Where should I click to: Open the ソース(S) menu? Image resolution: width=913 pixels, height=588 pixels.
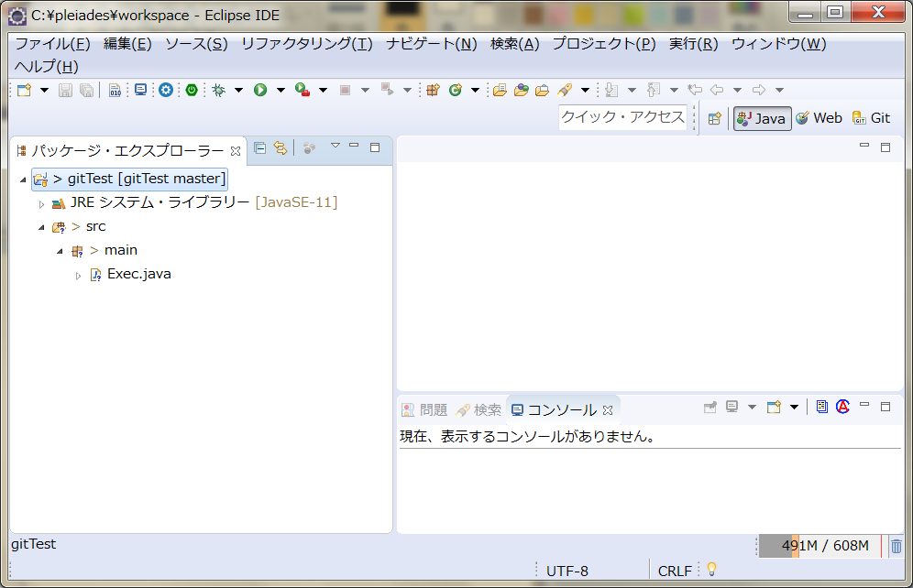196,44
